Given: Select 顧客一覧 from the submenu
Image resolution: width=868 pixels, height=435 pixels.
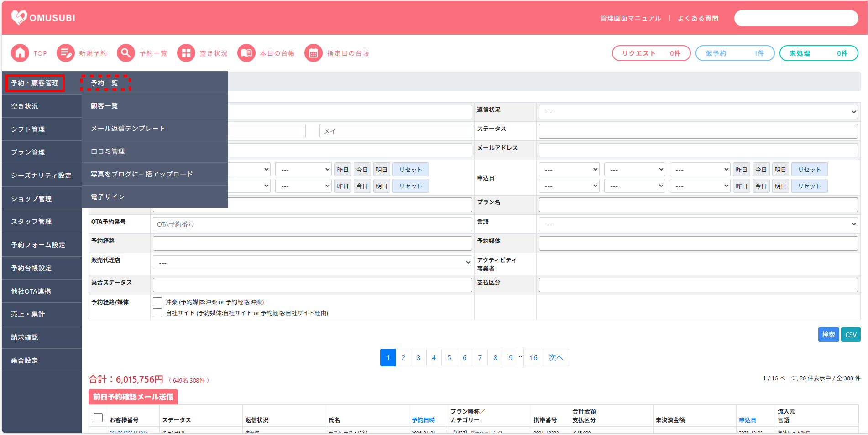Looking at the screenshot, I should pyautogui.click(x=105, y=106).
